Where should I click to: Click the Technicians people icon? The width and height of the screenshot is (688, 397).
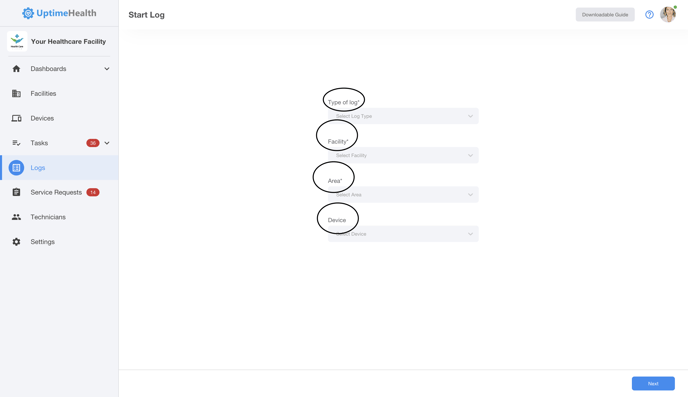pyautogui.click(x=16, y=217)
